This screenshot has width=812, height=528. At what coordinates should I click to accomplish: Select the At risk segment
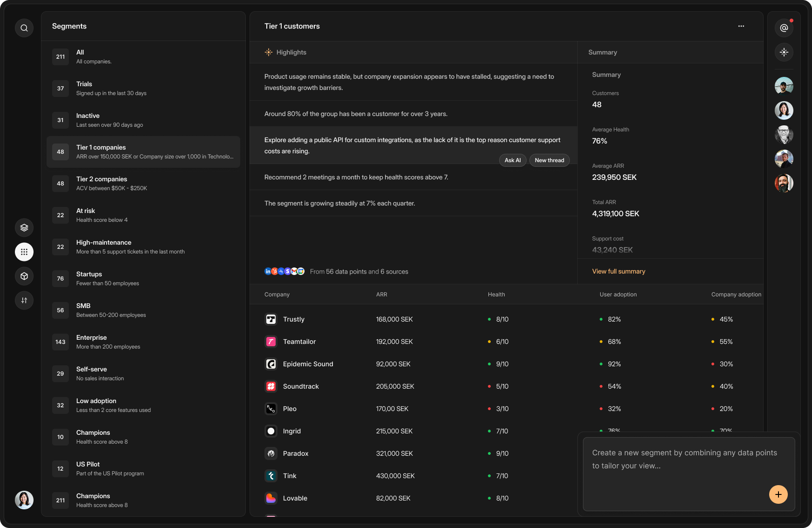pos(143,215)
